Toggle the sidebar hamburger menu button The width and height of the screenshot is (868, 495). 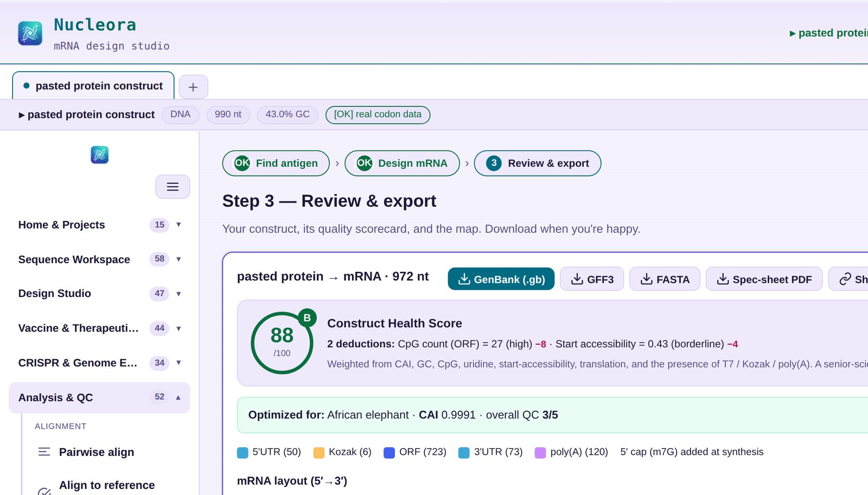coord(173,187)
